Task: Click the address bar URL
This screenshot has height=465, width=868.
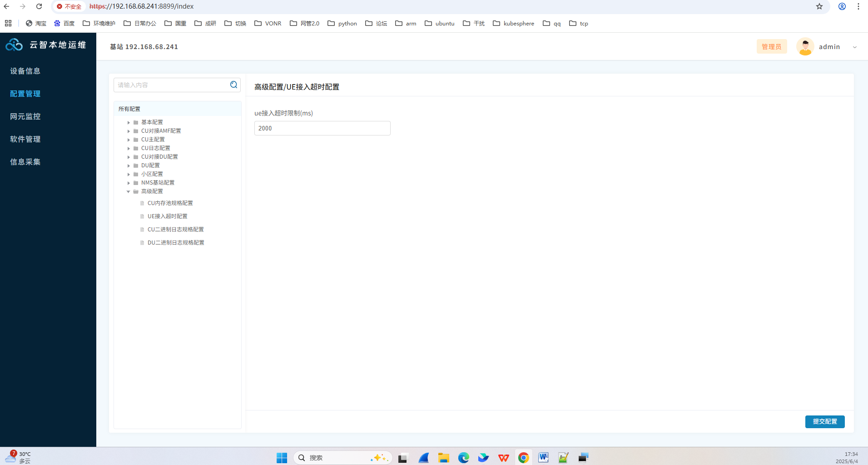Action: (x=142, y=6)
